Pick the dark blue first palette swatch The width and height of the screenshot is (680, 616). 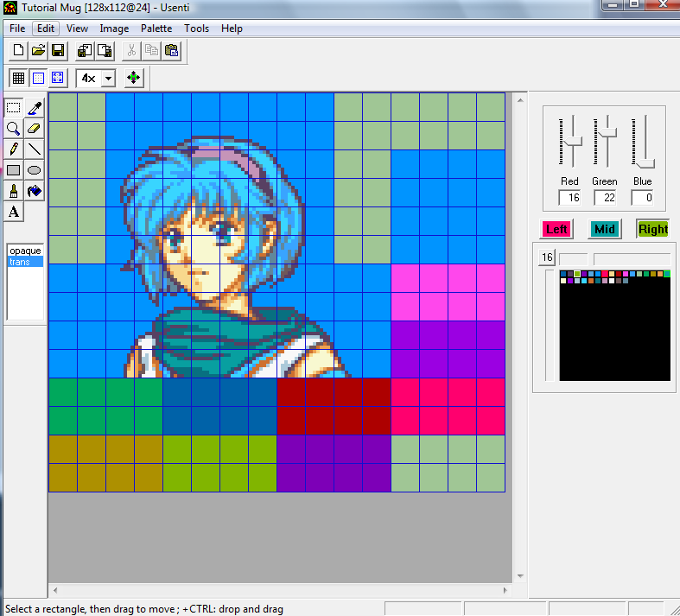tap(563, 274)
